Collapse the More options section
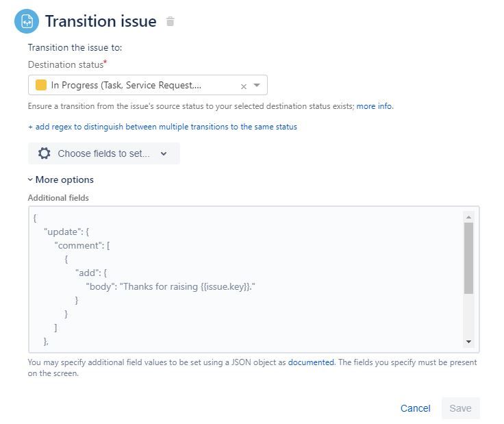This screenshot has height=424, width=504. (x=61, y=179)
